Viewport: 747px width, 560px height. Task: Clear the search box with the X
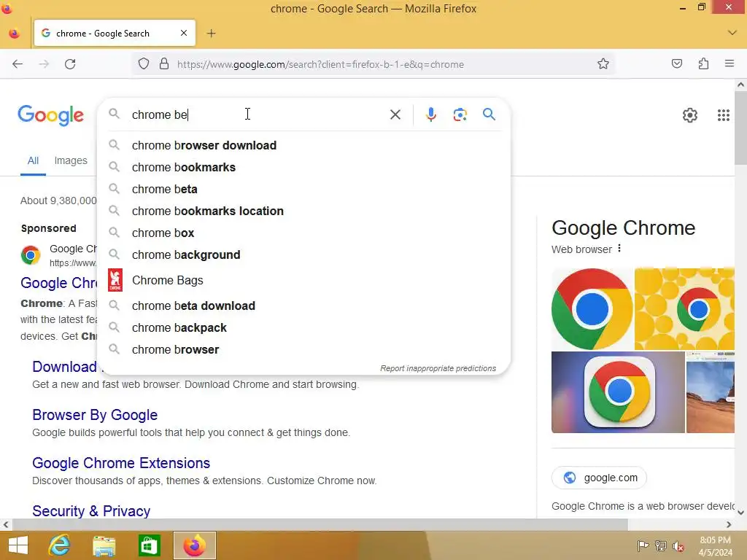tap(395, 114)
